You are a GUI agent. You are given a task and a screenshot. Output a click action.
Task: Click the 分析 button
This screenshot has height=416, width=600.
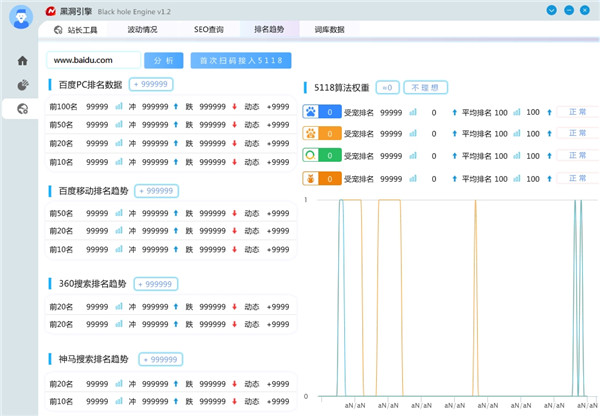pos(163,60)
